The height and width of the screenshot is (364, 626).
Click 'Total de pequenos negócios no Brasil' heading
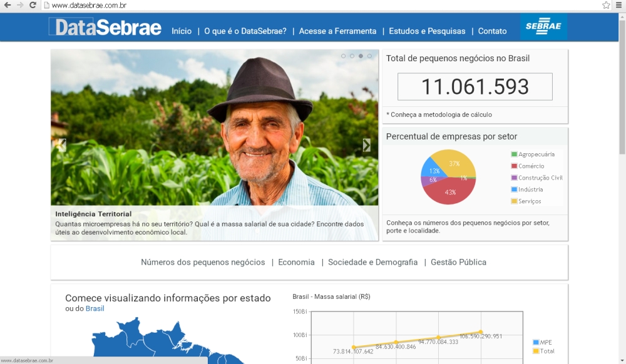coord(458,58)
